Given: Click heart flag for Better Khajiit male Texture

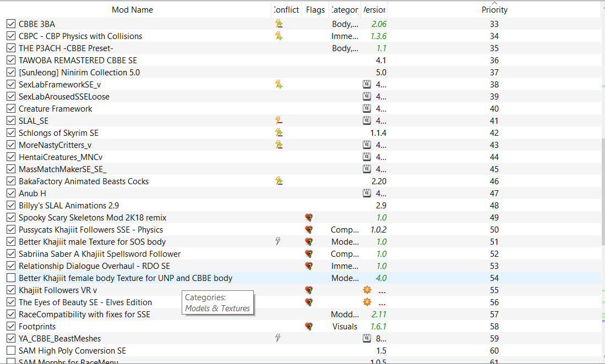Looking at the screenshot, I should click(309, 242).
